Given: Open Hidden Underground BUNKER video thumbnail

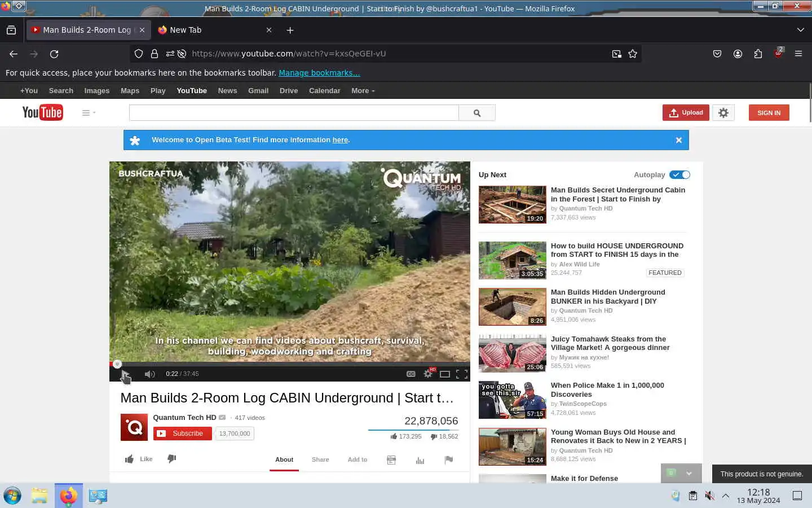Looking at the screenshot, I should click(x=513, y=307).
